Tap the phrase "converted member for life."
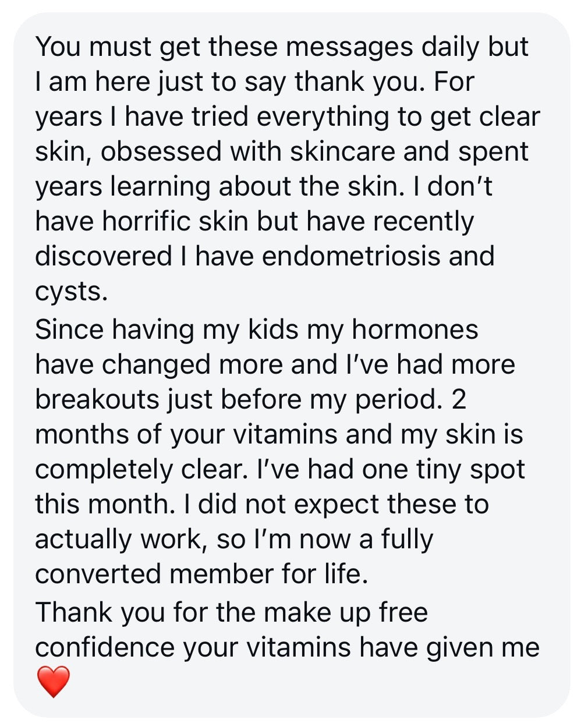Screen dimensions: 588x727 tap(201, 574)
